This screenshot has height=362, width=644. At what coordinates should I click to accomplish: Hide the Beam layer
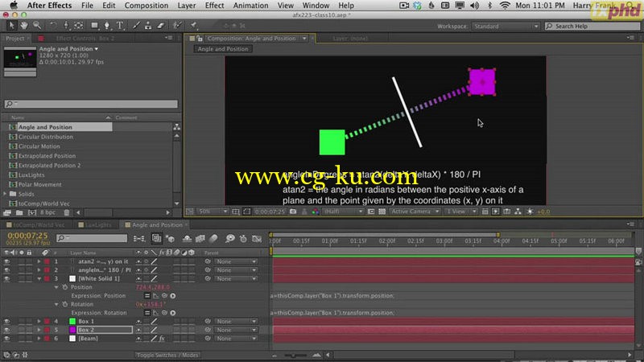tap(6, 339)
